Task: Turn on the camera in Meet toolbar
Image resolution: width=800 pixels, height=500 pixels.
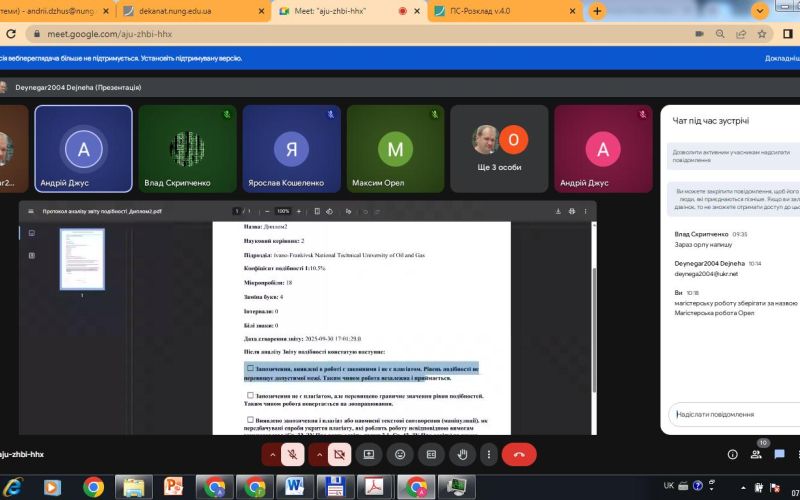Action: 339,454
